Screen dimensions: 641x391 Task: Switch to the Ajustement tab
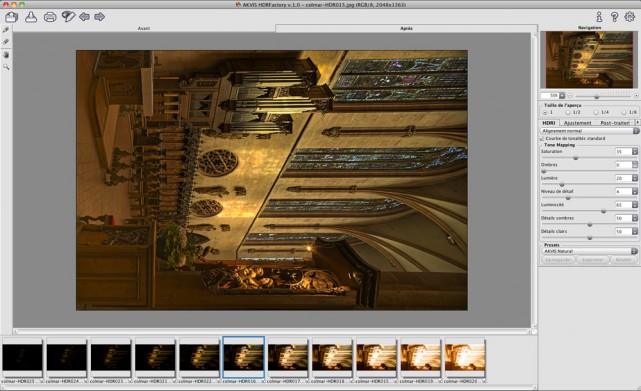pyautogui.click(x=577, y=123)
